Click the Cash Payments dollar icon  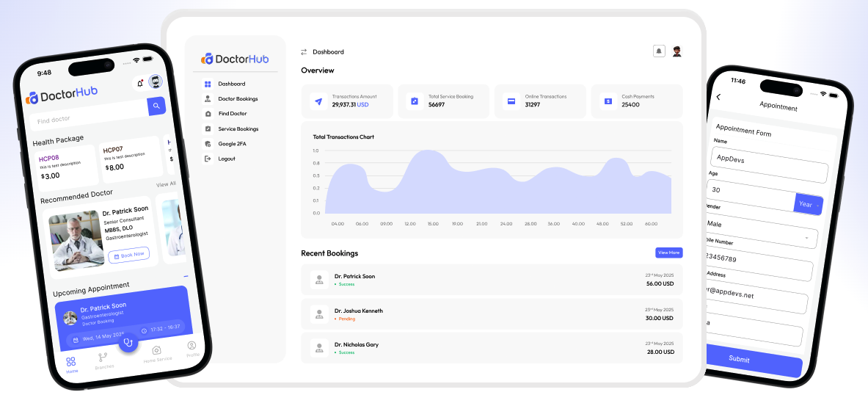click(x=608, y=101)
